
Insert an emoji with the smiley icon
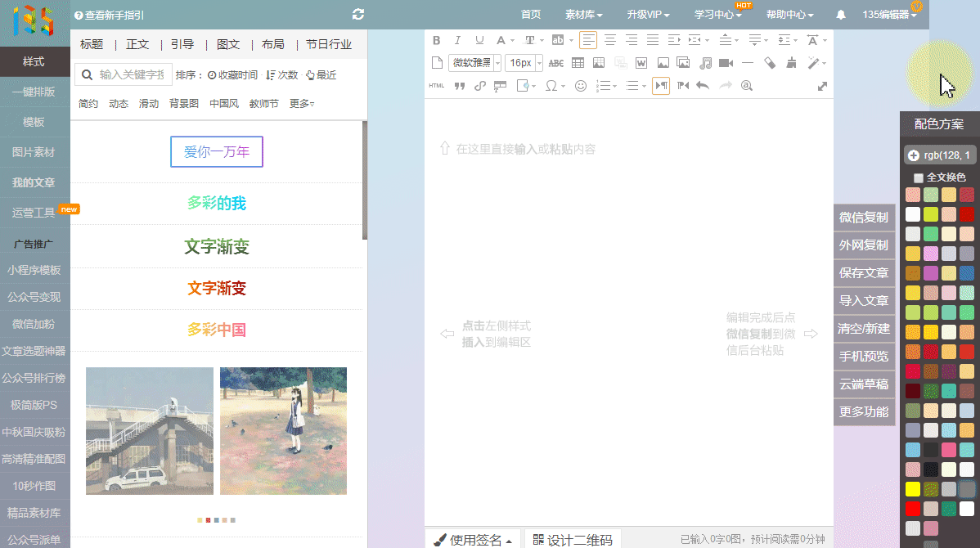pyautogui.click(x=580, y=86)
